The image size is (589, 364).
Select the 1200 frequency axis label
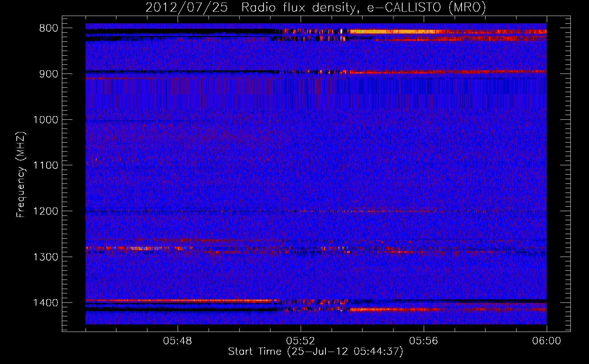tap(46, 211)
